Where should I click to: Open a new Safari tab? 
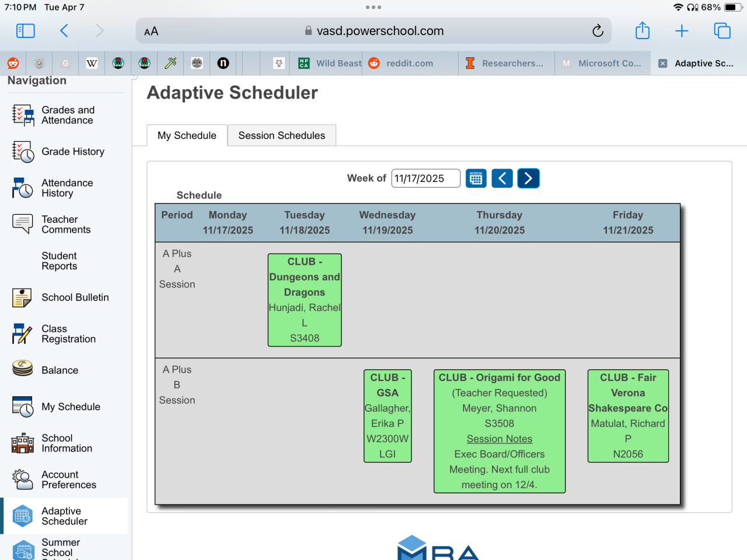[682, 31]
